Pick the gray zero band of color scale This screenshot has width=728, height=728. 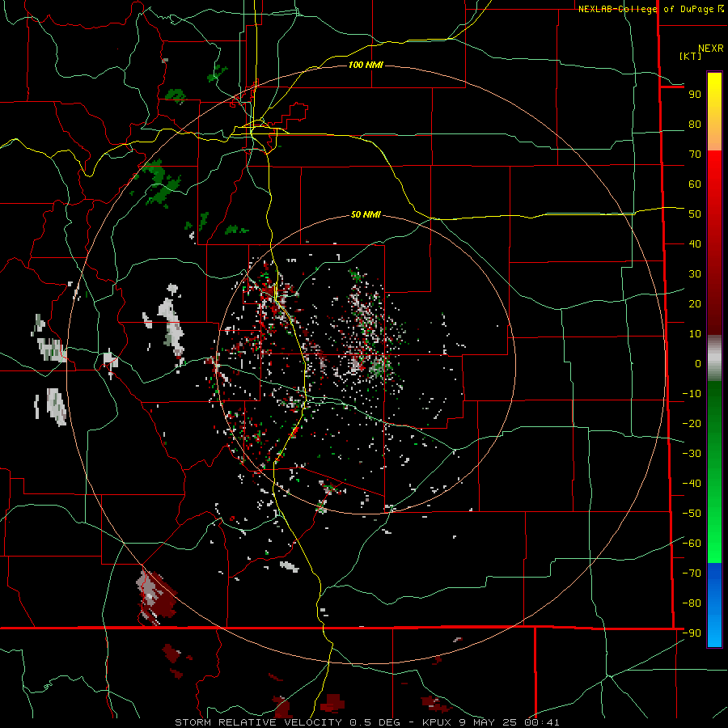(x=714, y=358)
